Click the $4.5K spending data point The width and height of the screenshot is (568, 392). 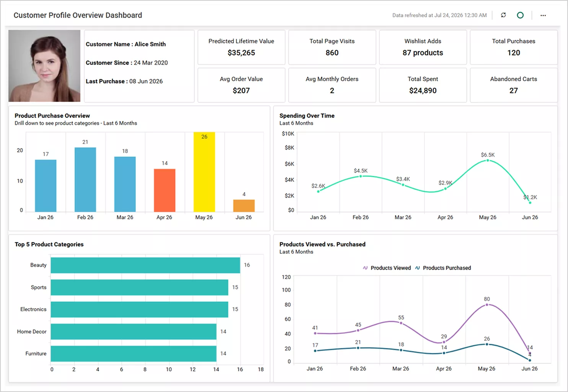pyautogui.click(x=361, y=176)
